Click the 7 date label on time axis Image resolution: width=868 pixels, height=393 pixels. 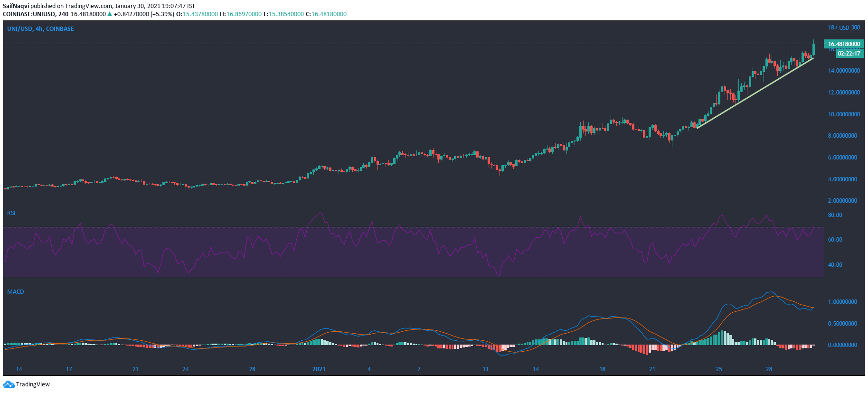(x=419, y=369)
